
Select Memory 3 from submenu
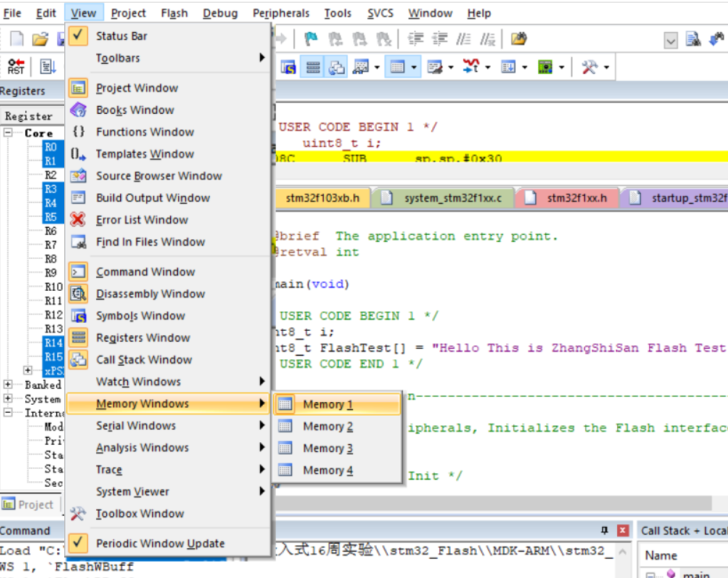[x=337, y=448]
